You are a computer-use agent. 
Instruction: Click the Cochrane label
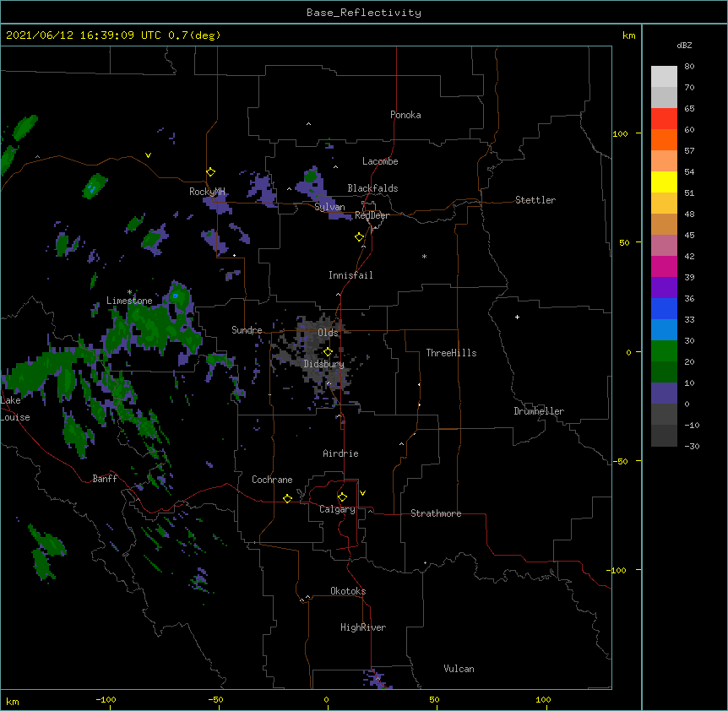[272, 480]
